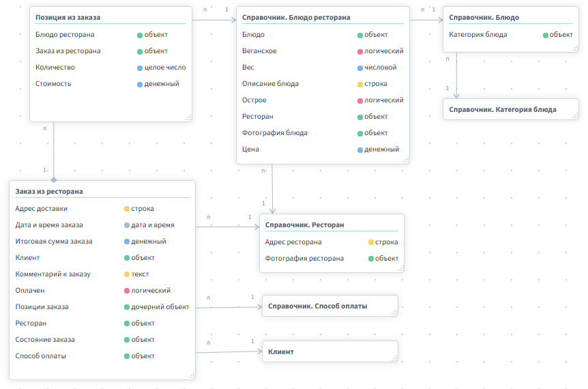Select the "Цена" attribute in Блюдо ресторана
Screen dimensions: 588x389
tap(250, 149)
